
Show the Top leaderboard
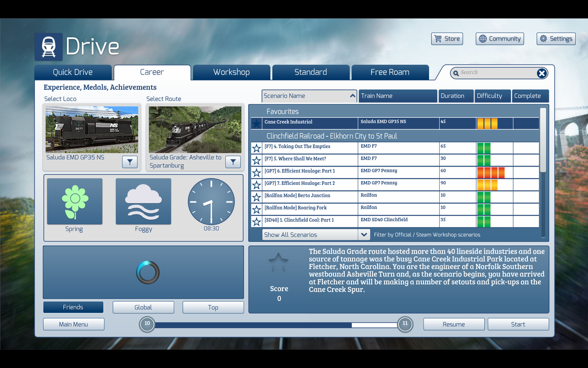click(213, 307)
